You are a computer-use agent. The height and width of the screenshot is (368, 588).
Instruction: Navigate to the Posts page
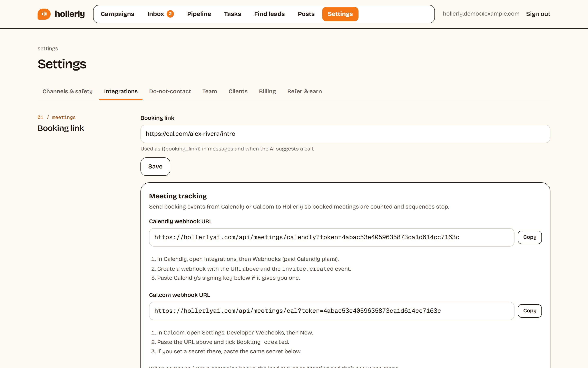click(306, 14)
